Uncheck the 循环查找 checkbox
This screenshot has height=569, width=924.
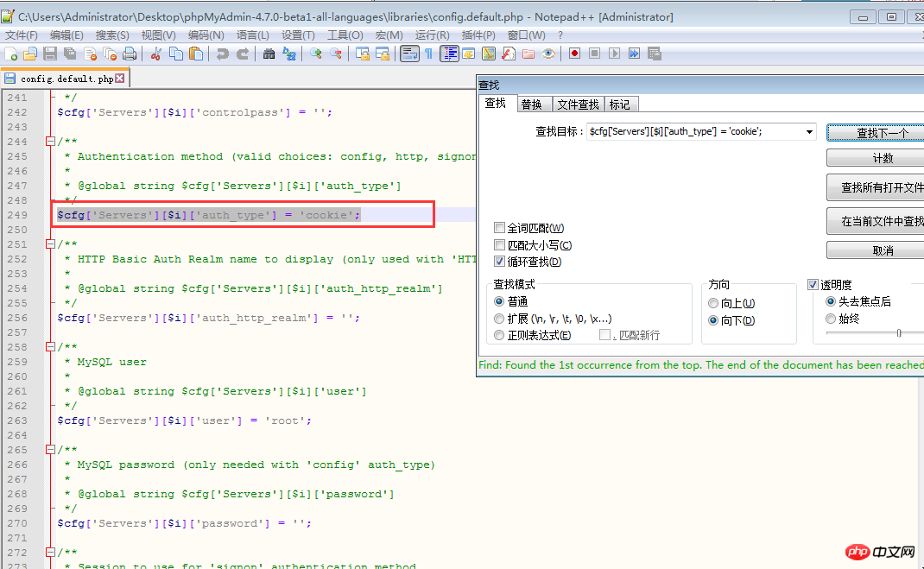point(500,261)
